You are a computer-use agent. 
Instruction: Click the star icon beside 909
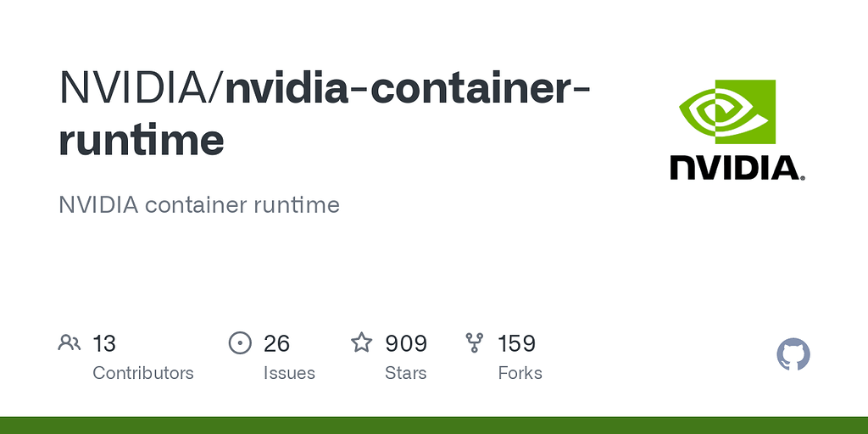362,343
